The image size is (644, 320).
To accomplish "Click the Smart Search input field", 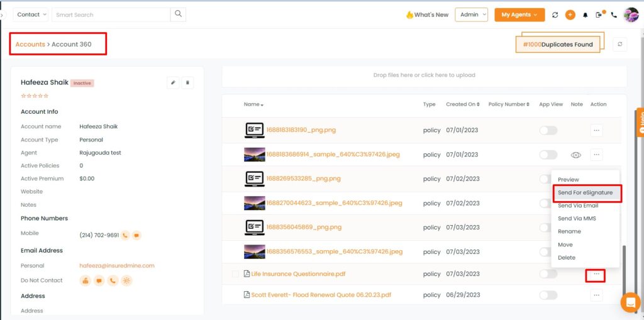I will [x=111, y=14].
